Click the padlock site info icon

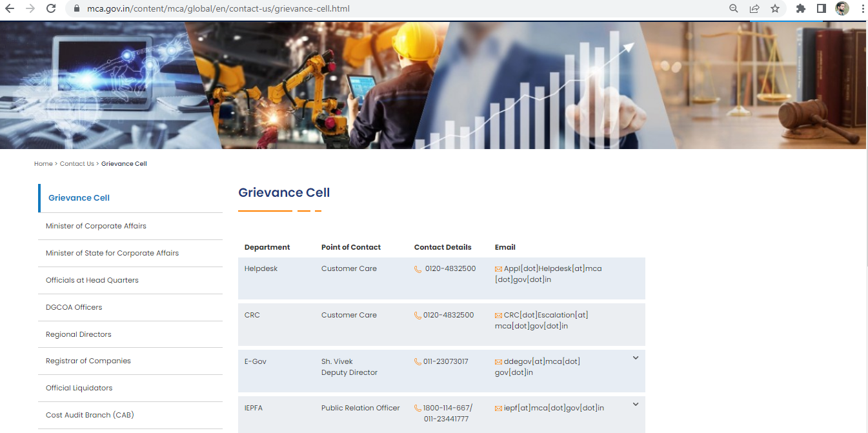pos(76,9)
